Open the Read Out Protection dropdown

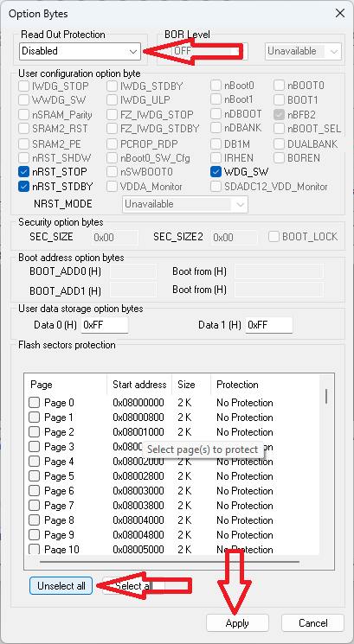[x=80, y=51]
